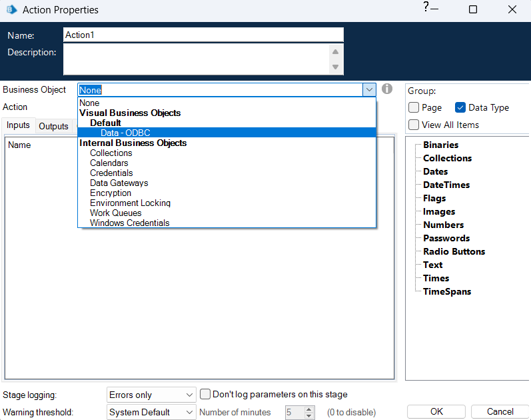531x420 pixels.
Task: Select Credentials in the dropdown list
Action: (x=111, y=173)
